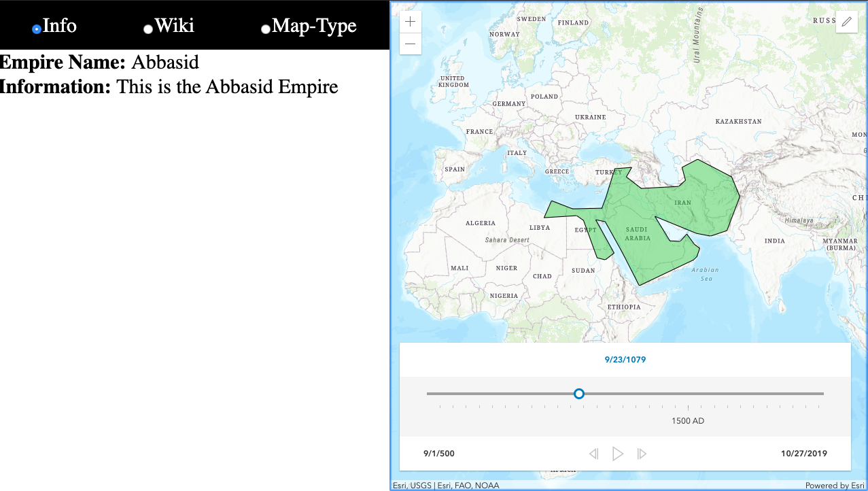Click the Iran label on map
868x491 pixels.
click(x=682, y=203)
